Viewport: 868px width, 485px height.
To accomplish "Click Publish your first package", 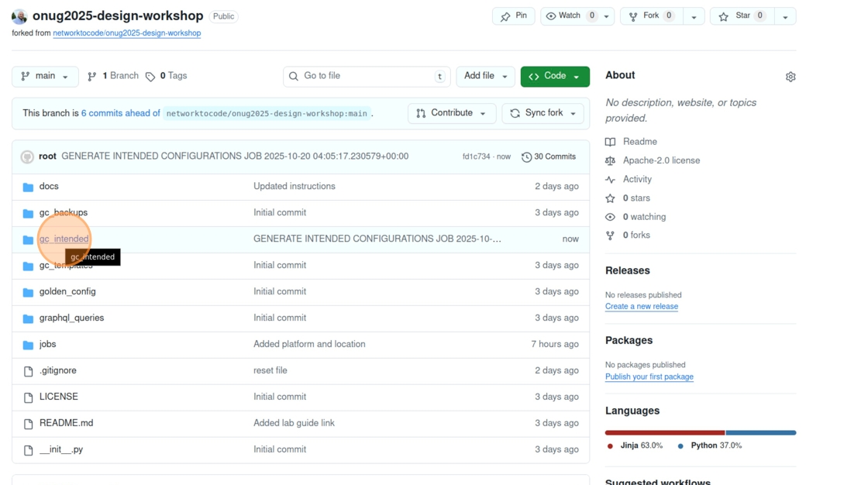I will (649, 377).
